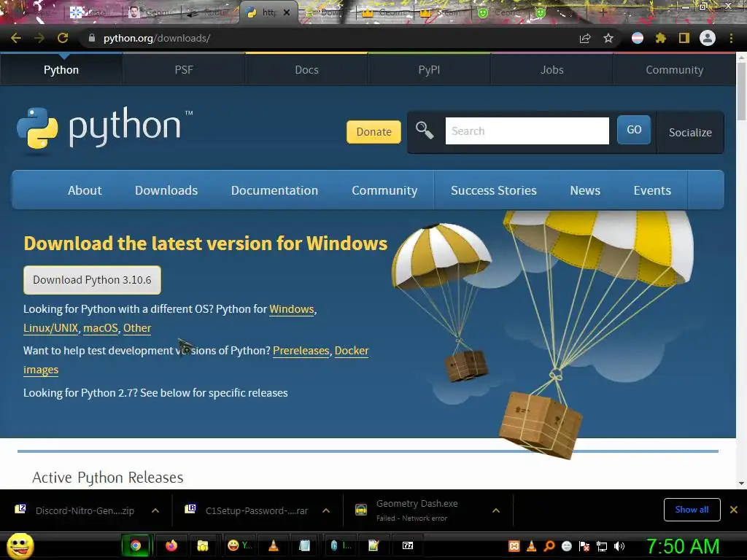Open the notepad icon in taskbar

(304, 545)
